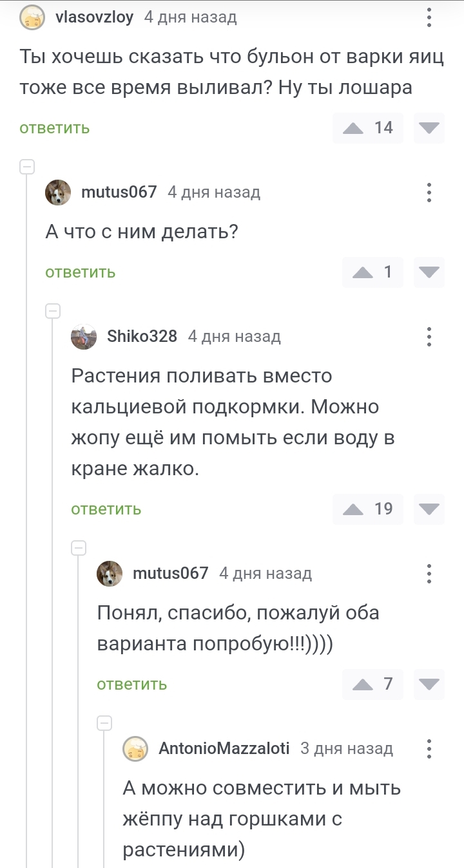Click vlasovzloy's avatar picture
The width and height of the screenshot is (464, 868).
click(32, 17)
